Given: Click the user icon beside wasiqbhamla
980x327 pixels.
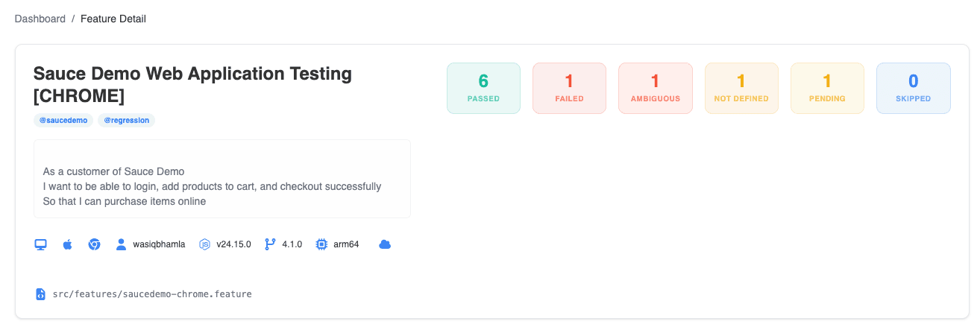Looking at the screenshot, I should coord(121,244).
